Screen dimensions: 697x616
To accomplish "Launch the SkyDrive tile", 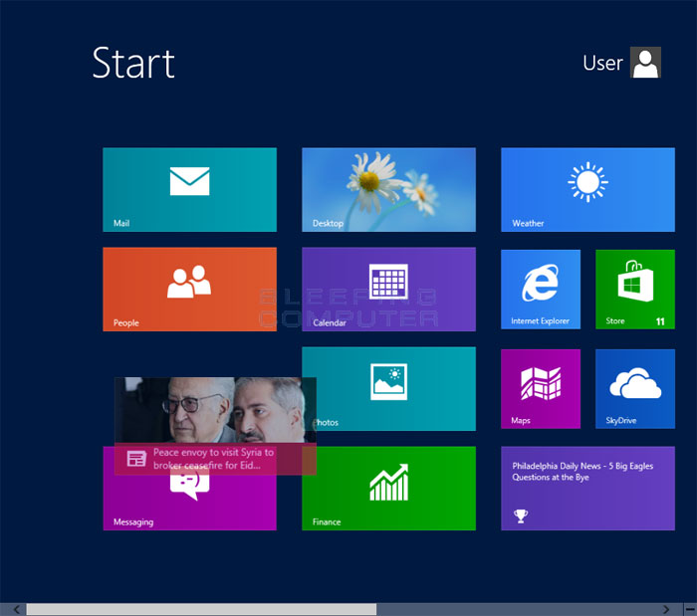I will (x=634, y=388).
